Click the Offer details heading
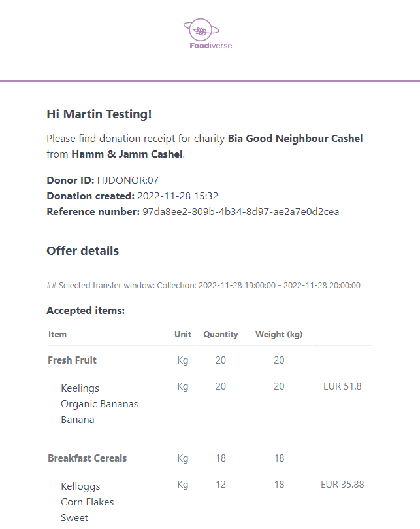This screenshot has width=420, height=529. coord(83,251)
